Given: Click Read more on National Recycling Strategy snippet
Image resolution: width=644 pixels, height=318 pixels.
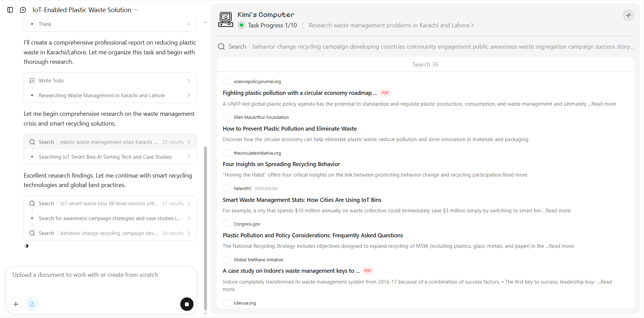Looking at the screenshot, I should pyautogui.click(x=561, y=246).
